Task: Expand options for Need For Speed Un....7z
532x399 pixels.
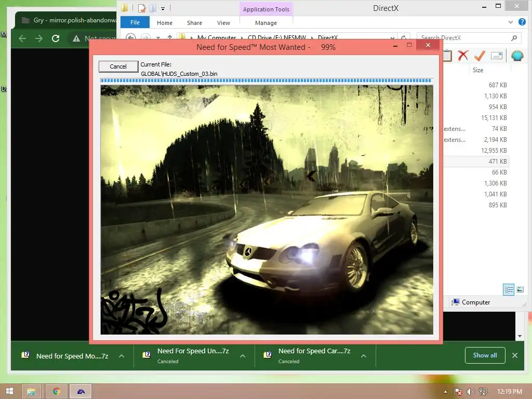Action: (243, 356)
